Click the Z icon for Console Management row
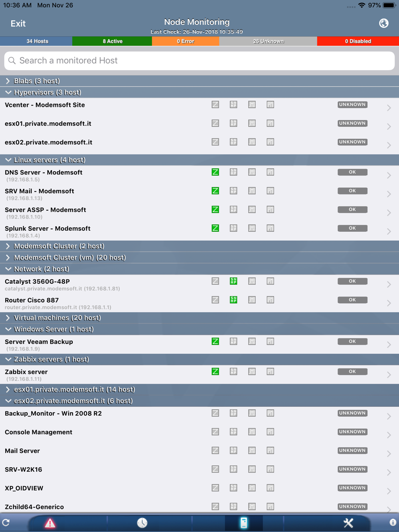 tap(215, 432)
